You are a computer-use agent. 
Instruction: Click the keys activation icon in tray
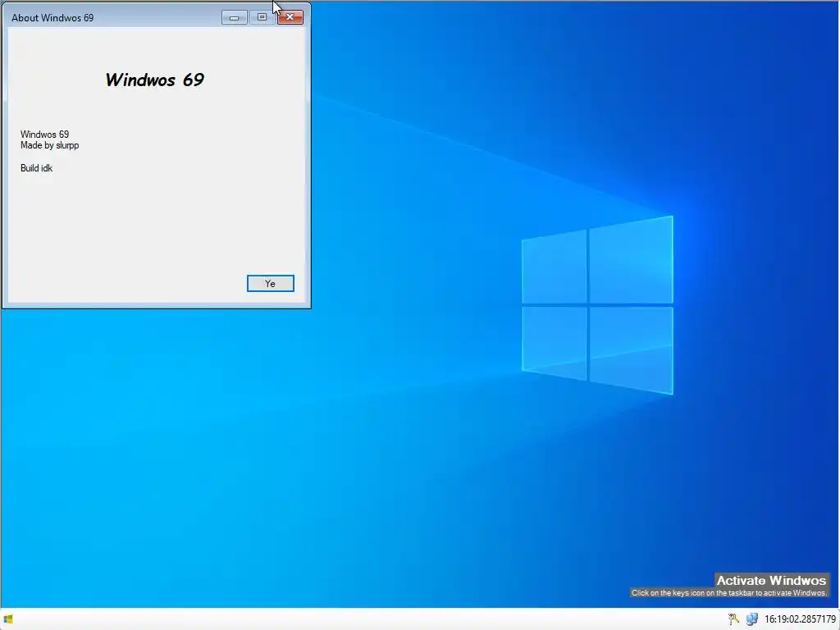(733, 619)
